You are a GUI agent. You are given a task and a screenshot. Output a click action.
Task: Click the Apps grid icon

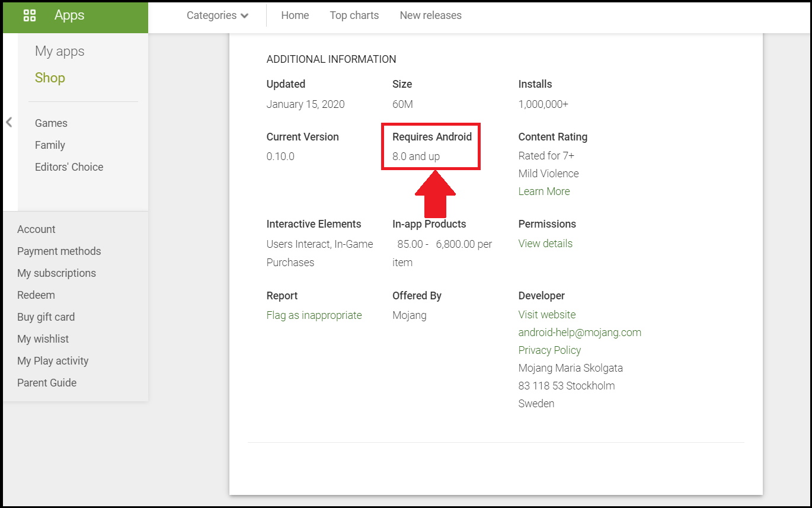(x=29, y=15)
